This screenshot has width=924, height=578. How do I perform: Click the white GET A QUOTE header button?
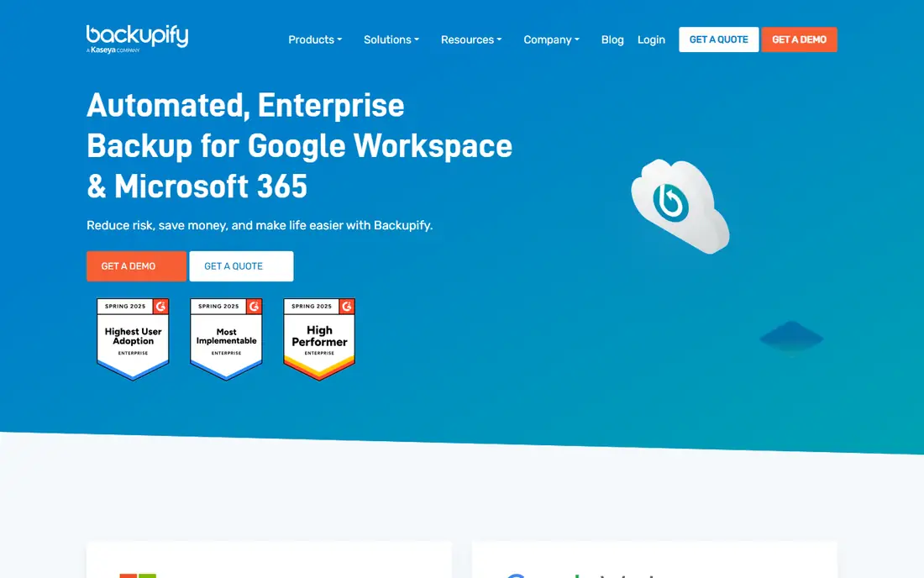click(718, 39)
